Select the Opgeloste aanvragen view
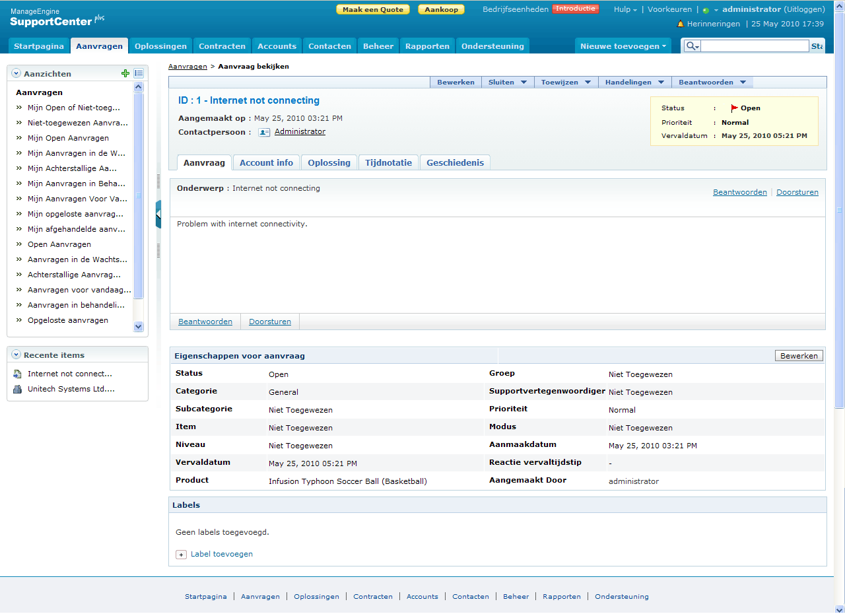This screenshot has width=845, height=616. pyautogui.click(x=68, y=321)
